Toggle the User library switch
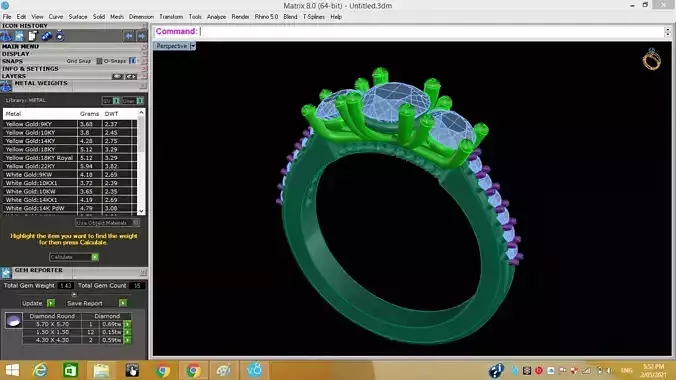The width and height of the screenshot is (676, 380). tap(140, 101)
